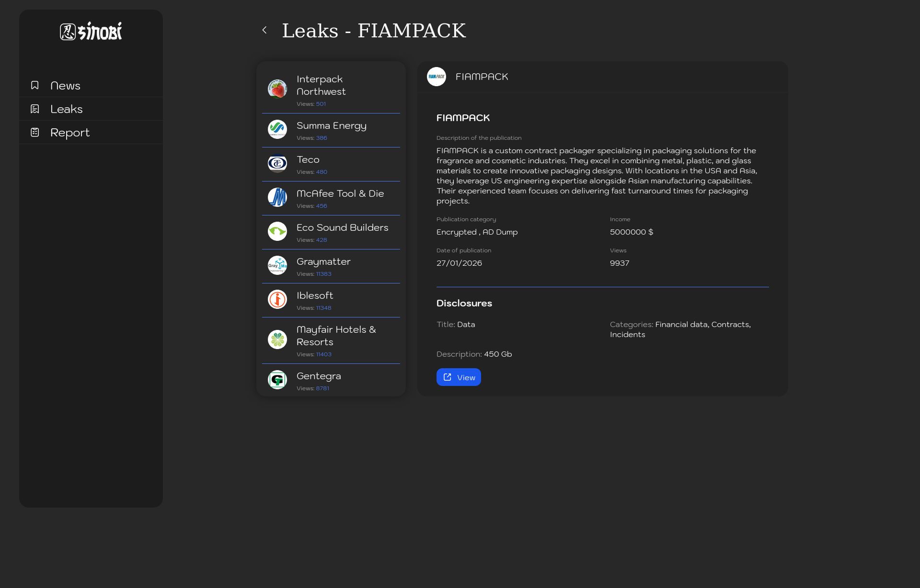Click the Teco circular logo

(277, 163)
